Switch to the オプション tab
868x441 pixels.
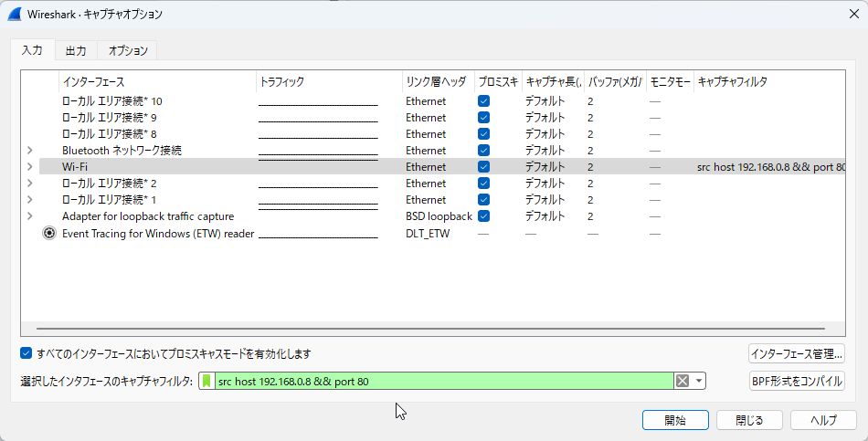pyautogui.click(x=128, y=50)
